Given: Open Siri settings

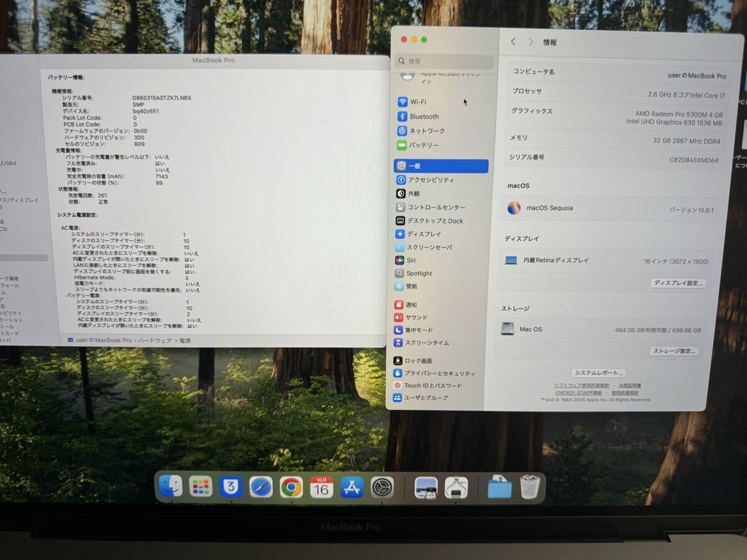Looking at the screenshot, I should click(405, 260).
